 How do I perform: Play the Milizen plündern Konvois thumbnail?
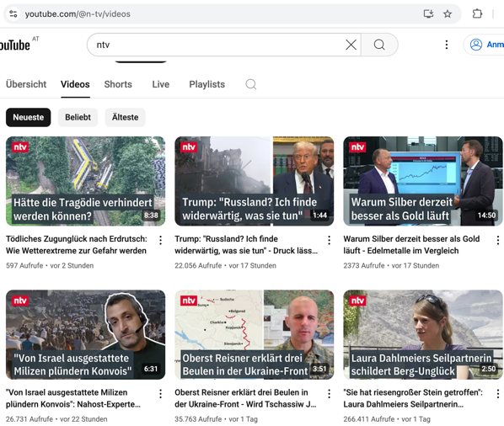pyautogui.click(x=85, y=335)
